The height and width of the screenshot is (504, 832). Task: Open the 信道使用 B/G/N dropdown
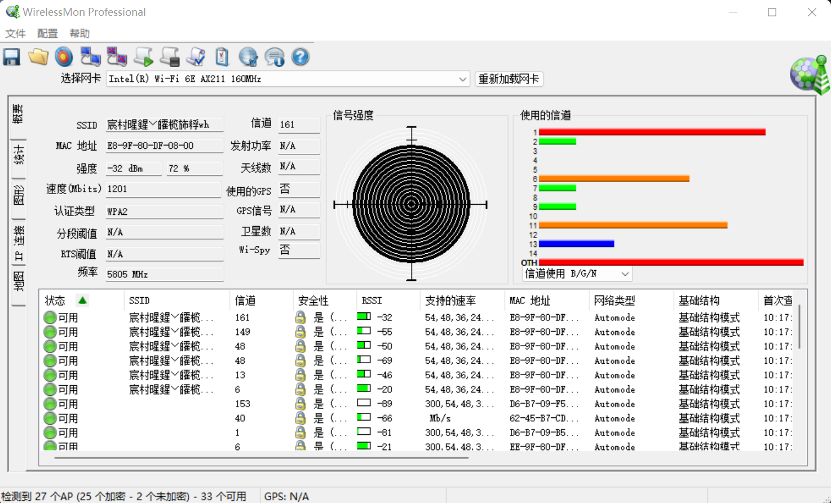625,274
